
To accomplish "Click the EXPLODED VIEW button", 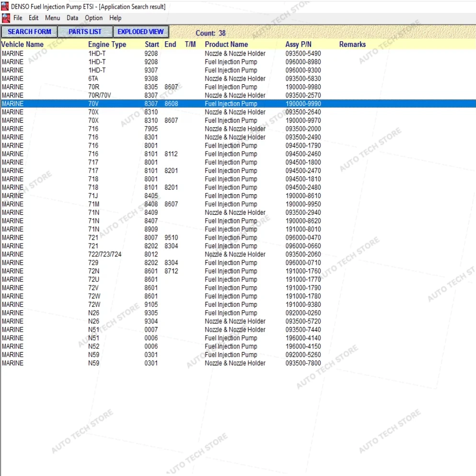I will tap(140, 32).
